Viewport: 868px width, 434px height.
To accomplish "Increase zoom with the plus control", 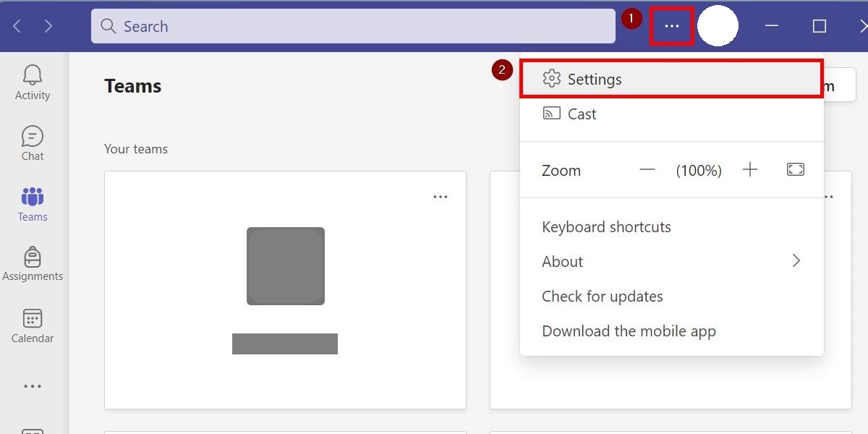I will tap(750, 169).
